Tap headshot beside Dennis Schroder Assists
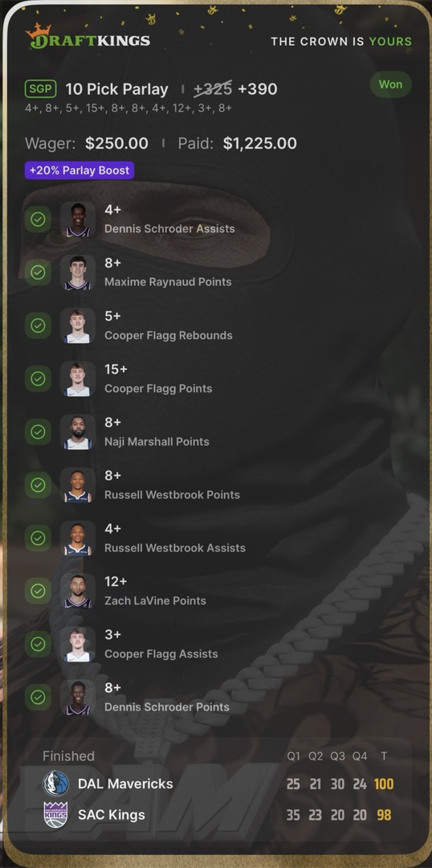432x868 pixels. coord(78,219)
